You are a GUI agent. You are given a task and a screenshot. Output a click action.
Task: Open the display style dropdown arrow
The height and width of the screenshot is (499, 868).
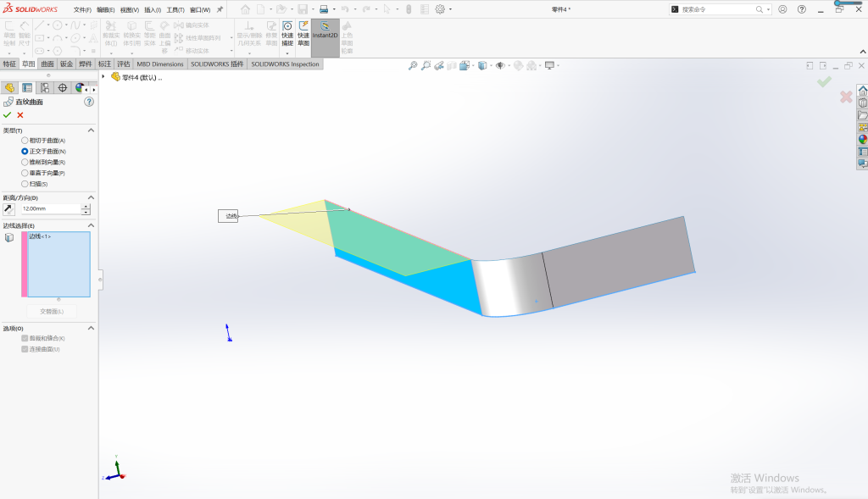click(x=491, y=66)
